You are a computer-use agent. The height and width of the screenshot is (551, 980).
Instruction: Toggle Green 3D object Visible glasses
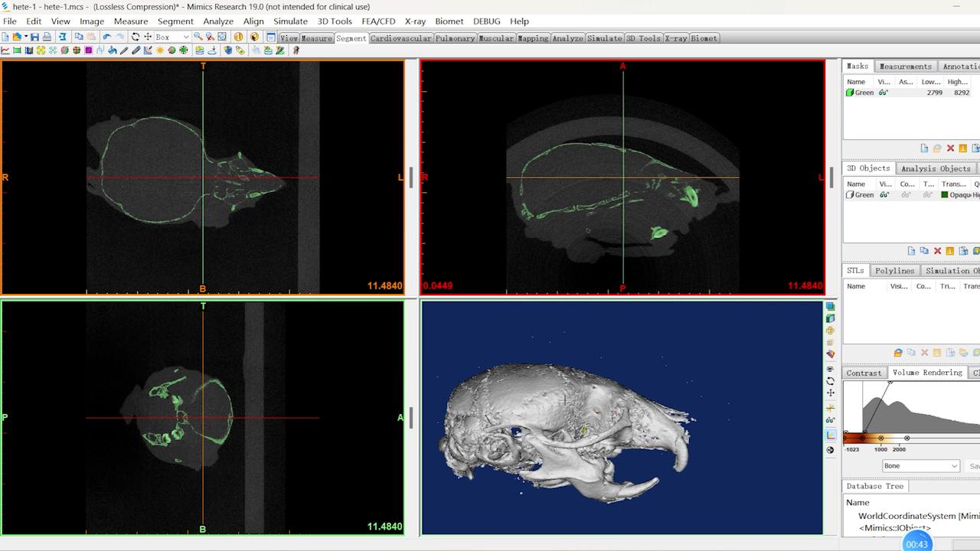pos(884,194)
